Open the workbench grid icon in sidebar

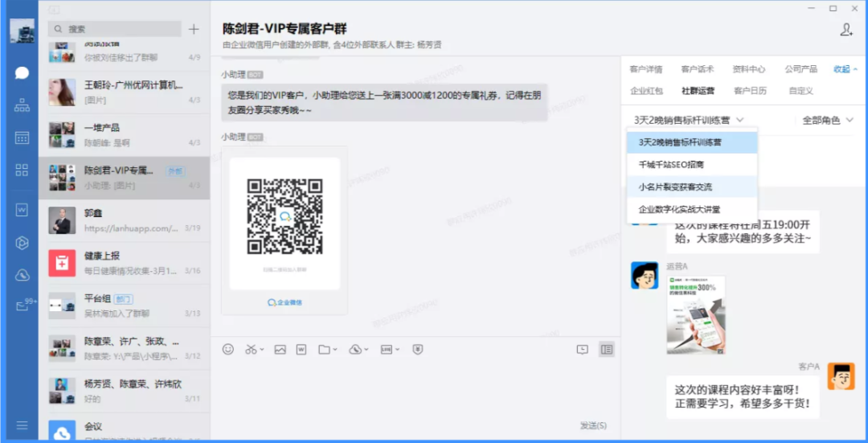tap(22, 170)
